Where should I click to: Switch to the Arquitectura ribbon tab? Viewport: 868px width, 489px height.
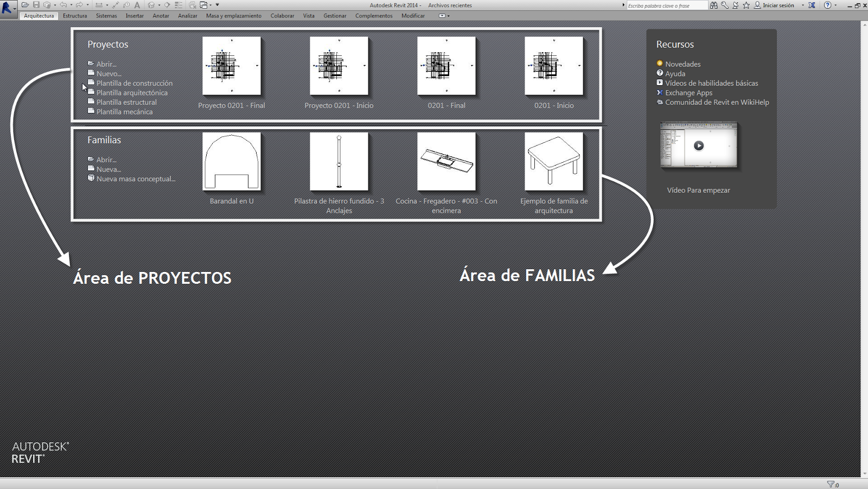tap(39, 16)
